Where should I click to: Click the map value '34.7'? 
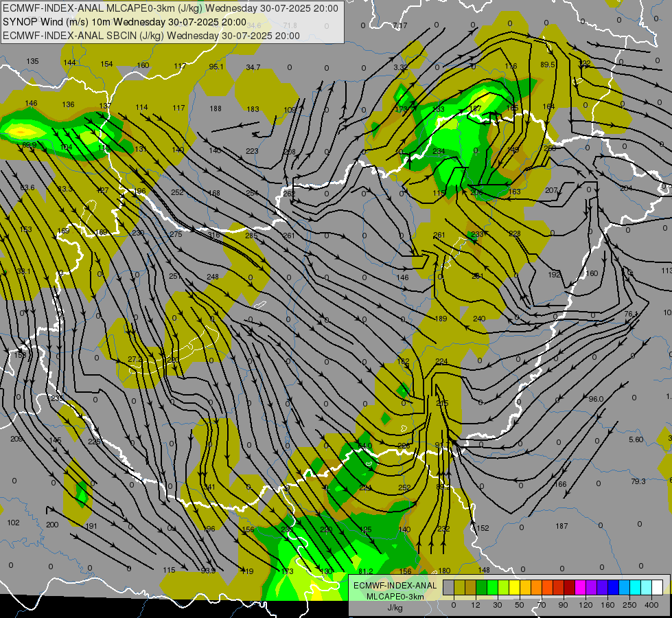pyautogui.click(x=253, y=67)
